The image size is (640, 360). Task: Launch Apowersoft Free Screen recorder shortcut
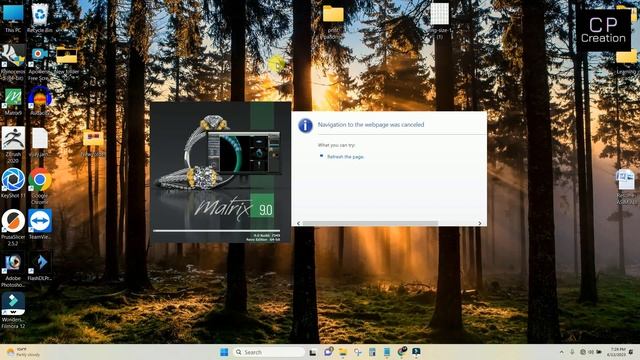(x=40, y=61)
